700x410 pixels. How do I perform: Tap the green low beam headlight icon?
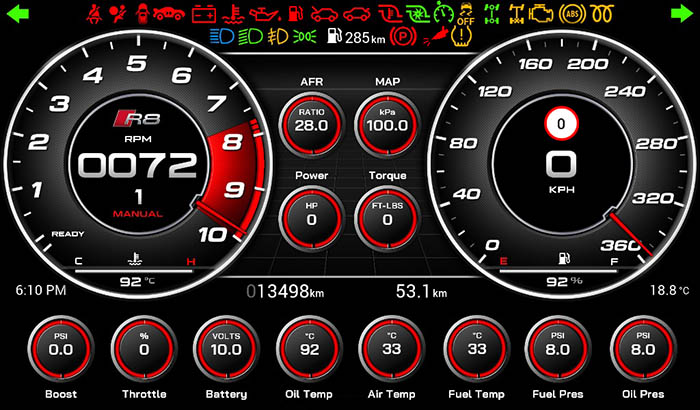click(250, 37)
